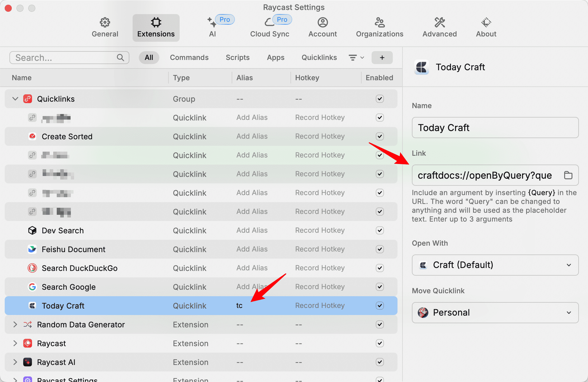Toggle Search DuckDuckGo enabled checkbox
Image resolution: width=588 pixels, height=382 pixels.
point(380,268)
